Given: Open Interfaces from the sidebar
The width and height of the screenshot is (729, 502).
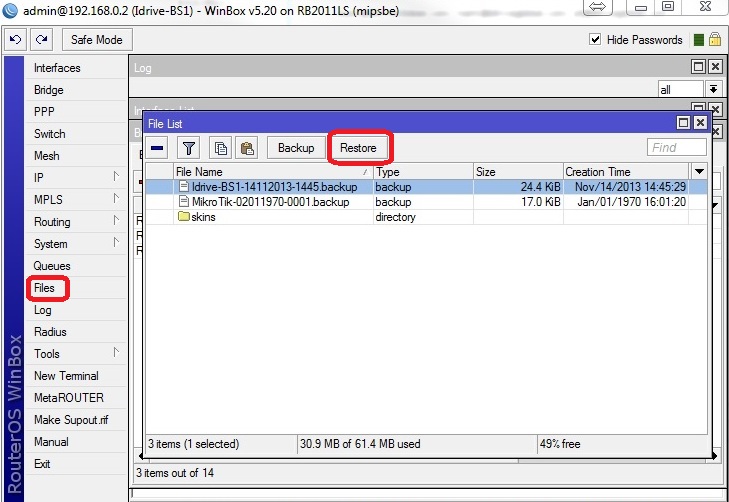Looking at the screenshot, I should click(x=57, y=68).
